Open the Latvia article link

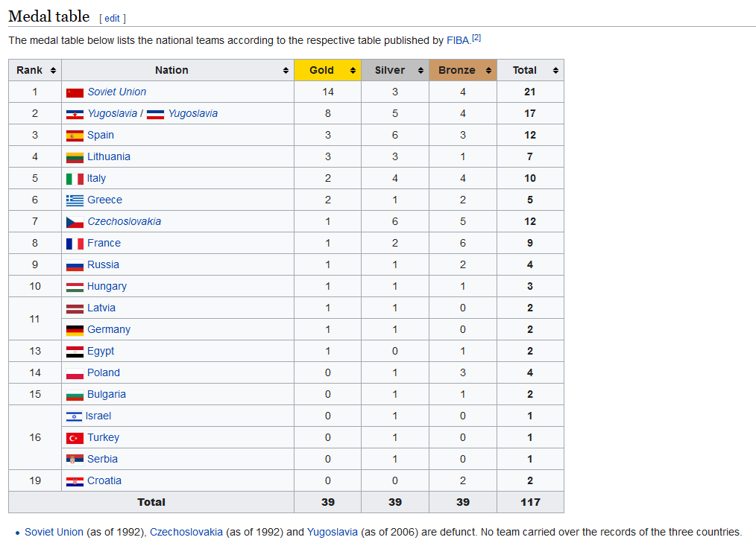point(101,308)
